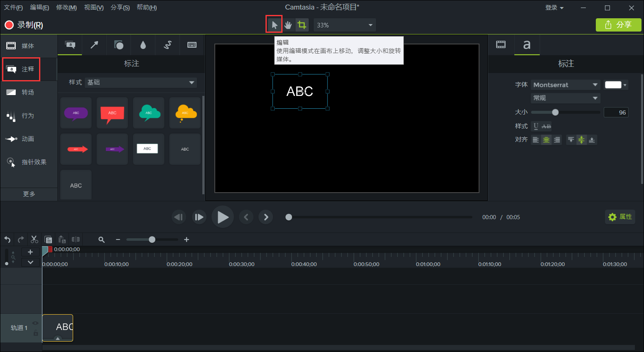Expand the 样式 基础 style dropdown
The height and width of the screenshot is (352, 644).
point(140,82)
